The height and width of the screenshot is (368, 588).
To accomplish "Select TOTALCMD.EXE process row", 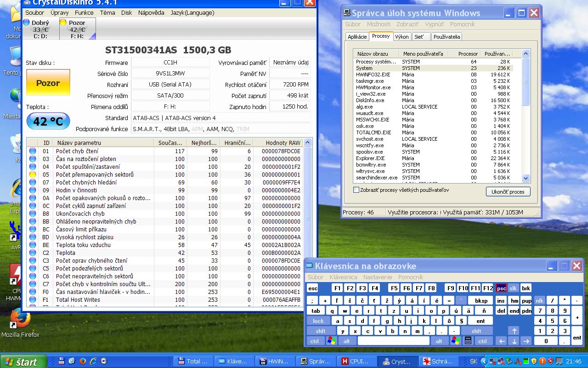I will 434,132.
